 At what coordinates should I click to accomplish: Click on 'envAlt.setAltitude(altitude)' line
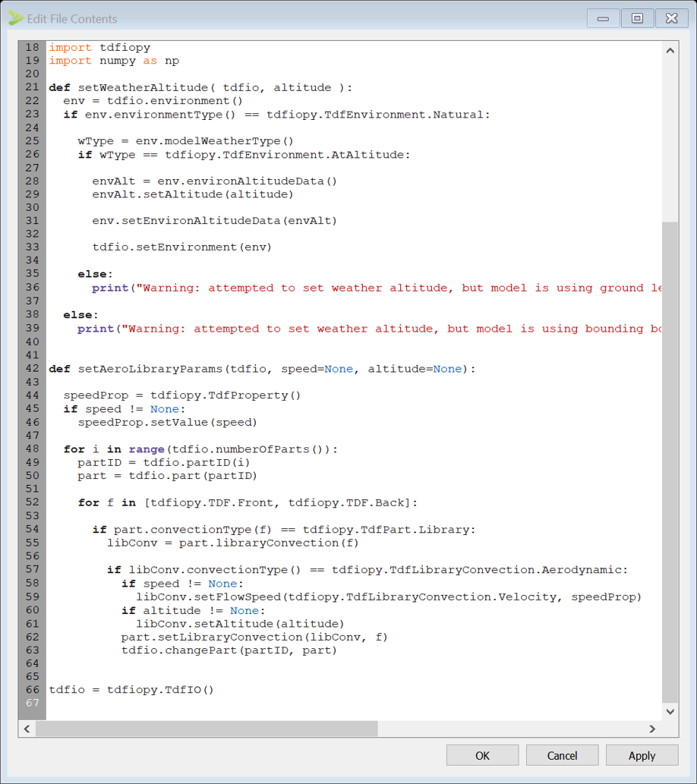coord(193,194)
